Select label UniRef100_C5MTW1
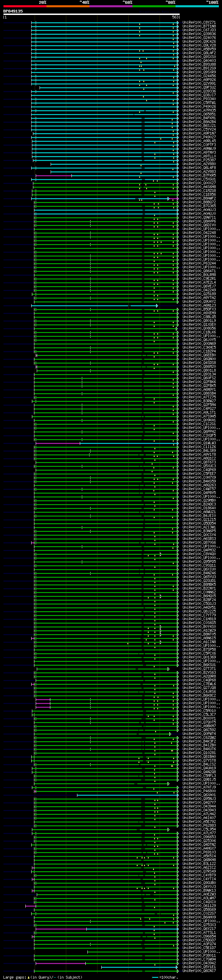 pos(199,103)
